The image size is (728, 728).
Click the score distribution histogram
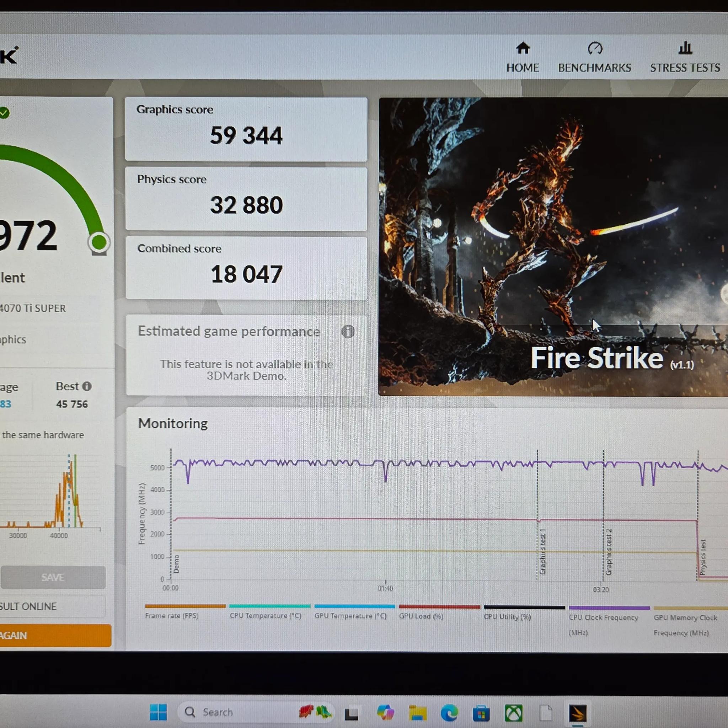(x=50, y=492)
